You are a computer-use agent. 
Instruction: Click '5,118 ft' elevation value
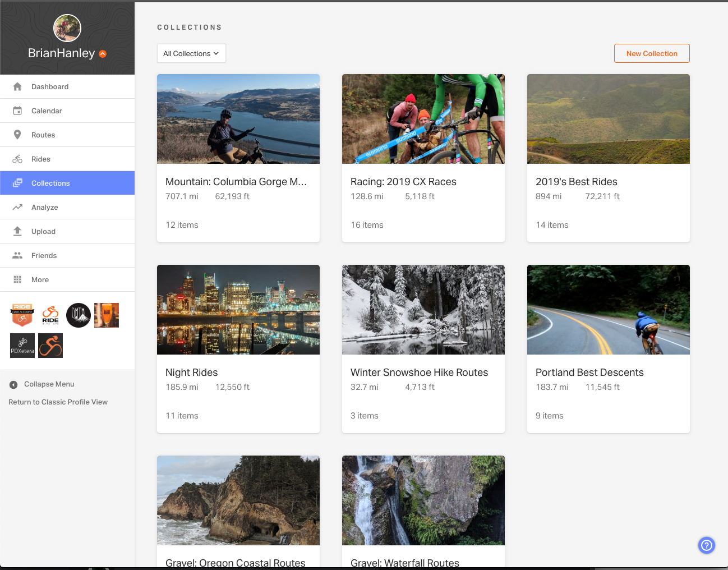pos(420,196)
